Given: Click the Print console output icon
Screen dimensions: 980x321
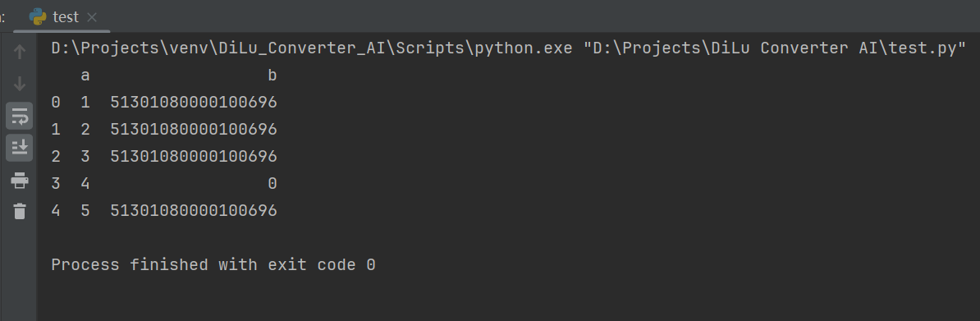Looking at the screenshot, I should (x=20, y=181).
